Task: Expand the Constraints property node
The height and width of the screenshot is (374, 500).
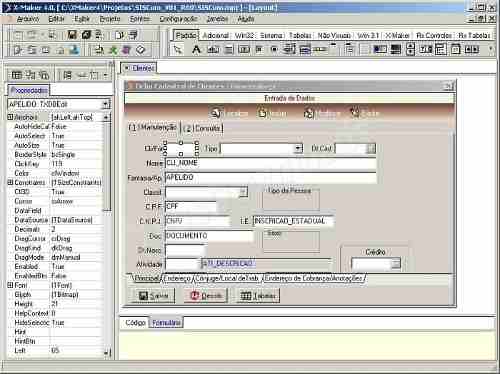Action: click(10, 182)
